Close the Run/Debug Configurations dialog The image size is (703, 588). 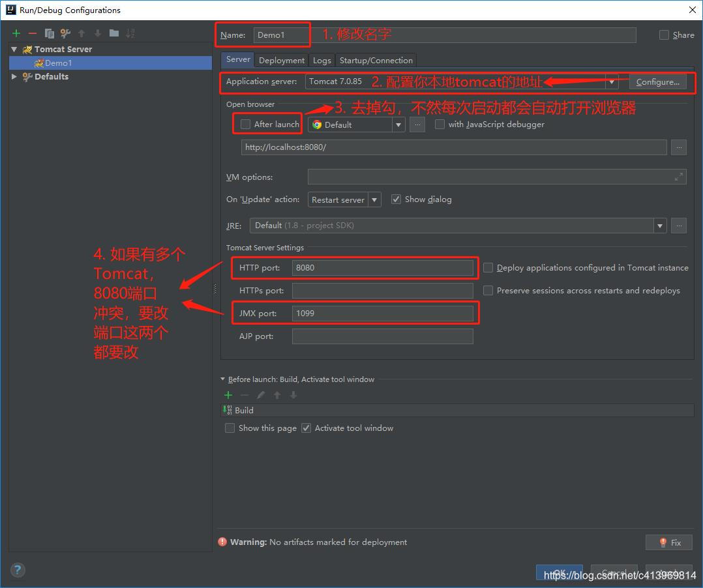[x=693, y=10]
